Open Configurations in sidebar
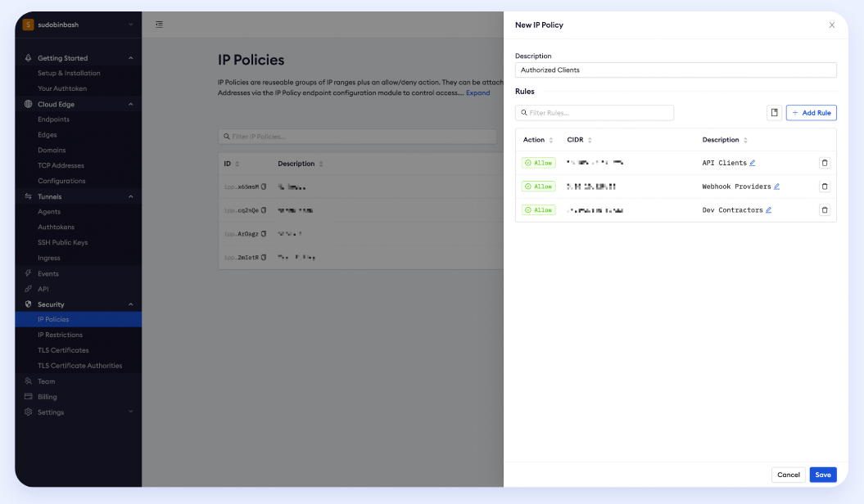Image resolution: width=864 pixels, height=504 pixels. pyautogui.click(x=61, y=181)
